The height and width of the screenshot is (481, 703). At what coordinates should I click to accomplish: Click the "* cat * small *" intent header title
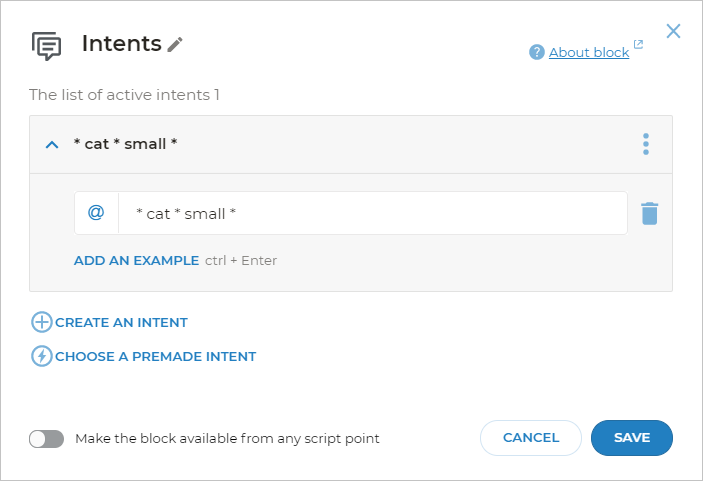(x=126, y=144)
